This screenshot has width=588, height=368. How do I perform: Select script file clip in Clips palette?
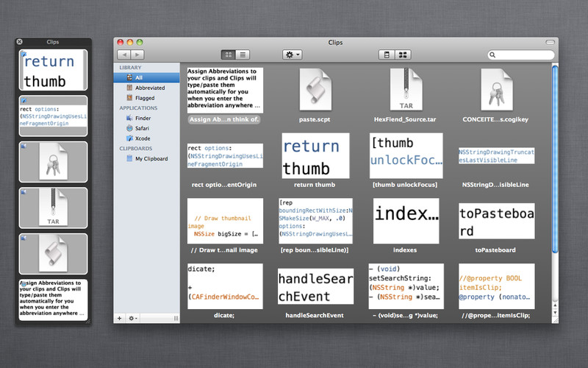click(53, 254)
